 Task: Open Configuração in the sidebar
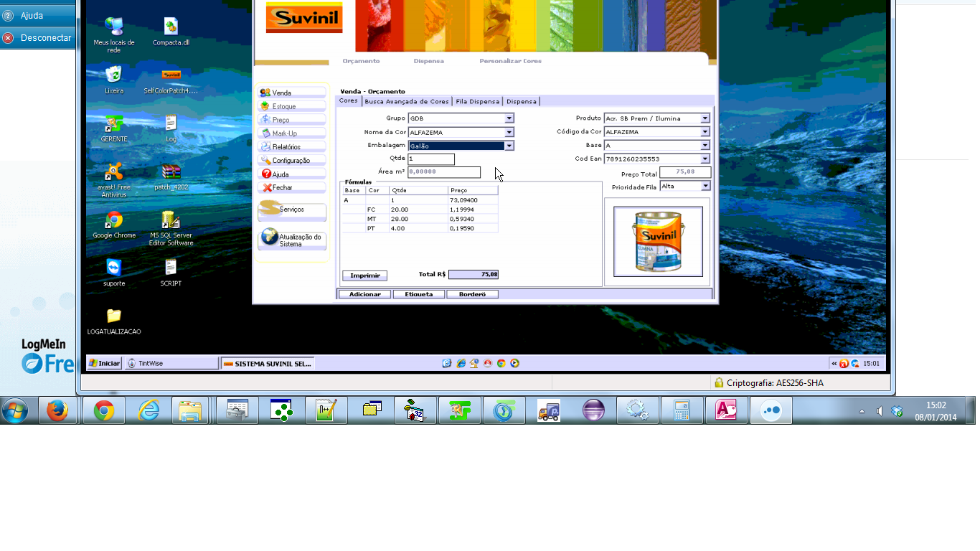[x=292, y=161]
